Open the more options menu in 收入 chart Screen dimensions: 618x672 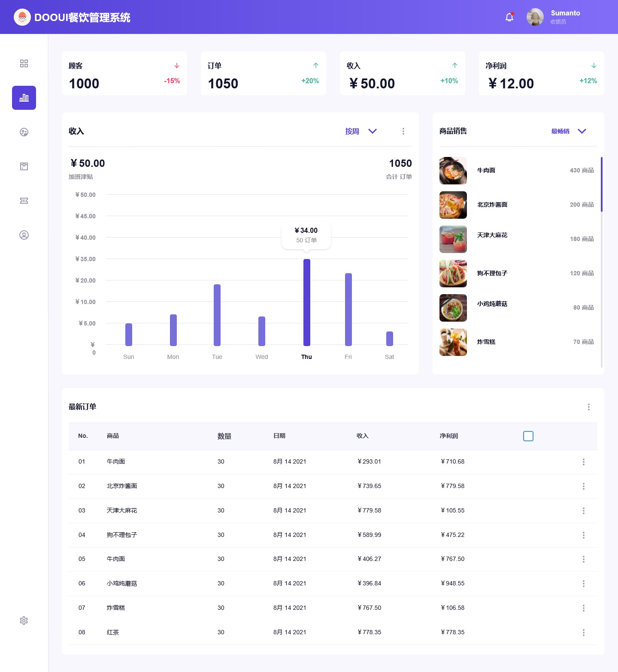(x=403, y=131)
